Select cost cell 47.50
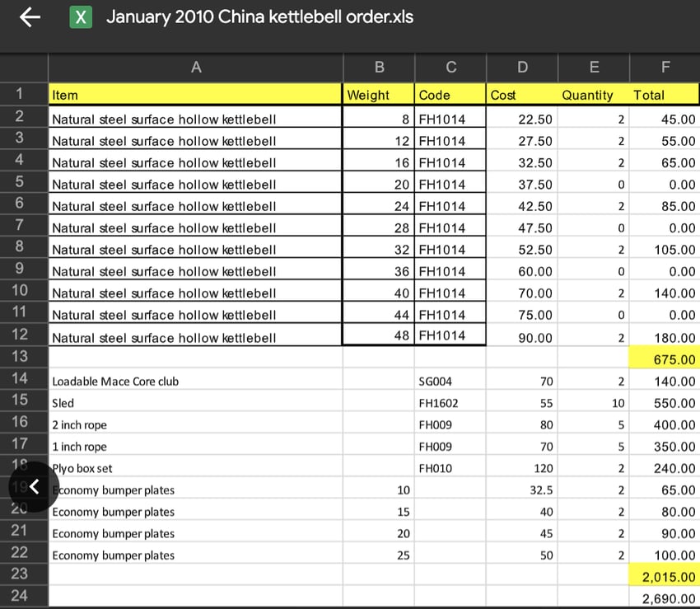 click(522, 226)
